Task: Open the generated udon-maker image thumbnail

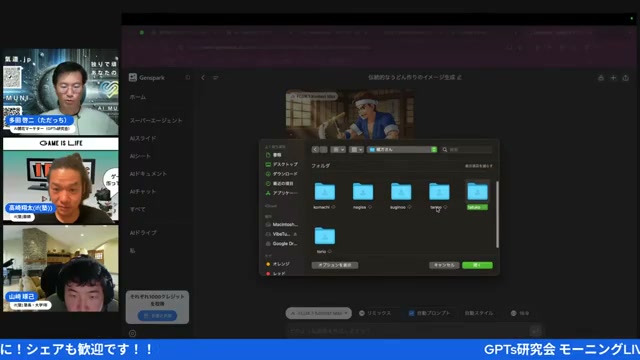Action: (350, 114)
